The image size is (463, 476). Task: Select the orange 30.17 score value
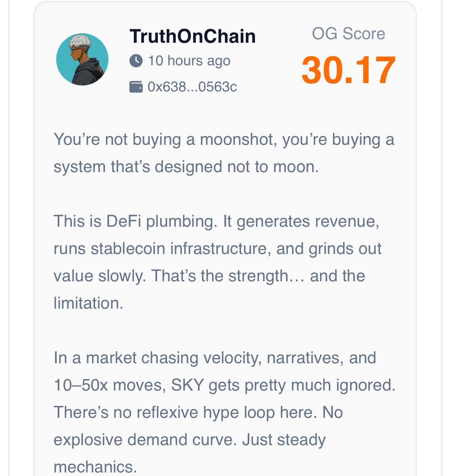348,70
